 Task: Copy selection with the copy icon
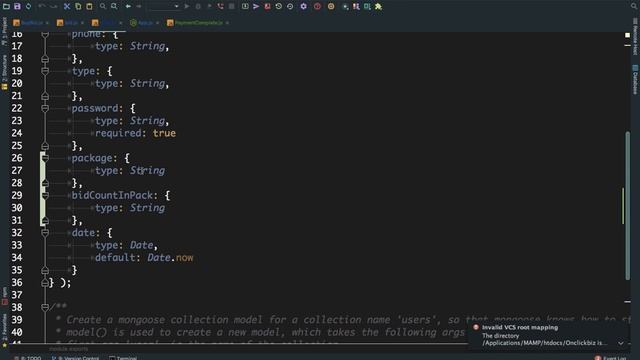pyautogui.click(x=78, y=6)
